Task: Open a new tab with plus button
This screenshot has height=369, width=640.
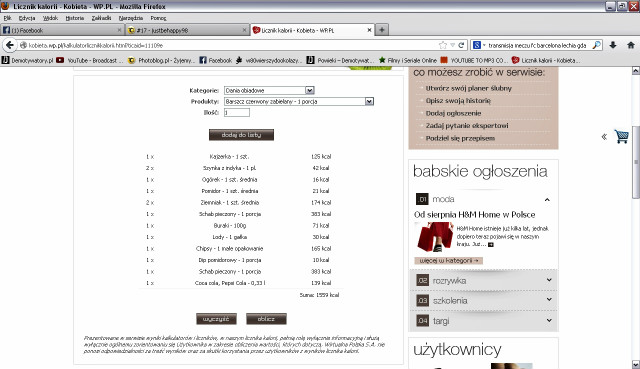Action: [x=382, y=30]
